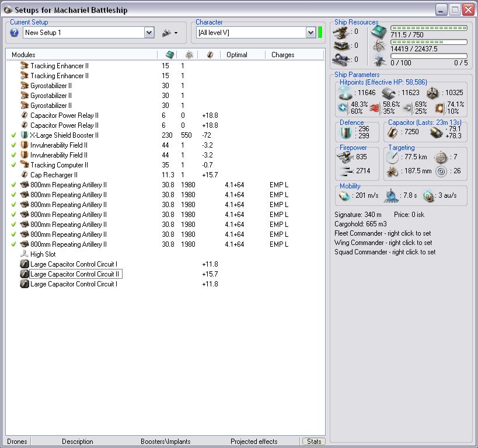Select the Tracking Computer II row
This screenshot has height=448, width=478.
click(x=165, y=165)
